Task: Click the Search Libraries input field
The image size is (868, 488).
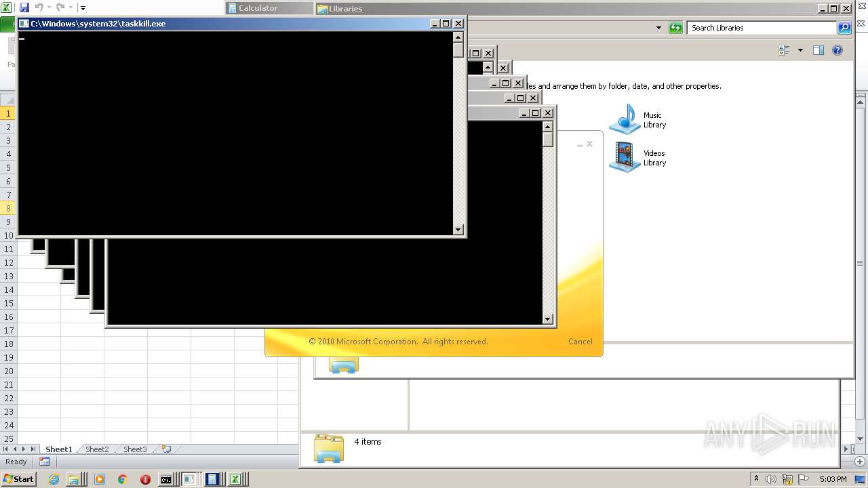Action: point(762,28)
